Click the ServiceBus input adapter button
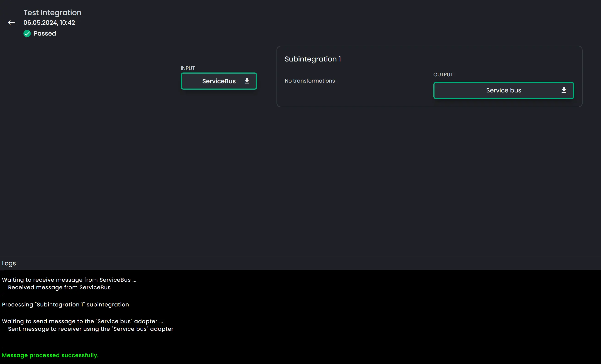This screenshot has height=364, width=601. 219,81
